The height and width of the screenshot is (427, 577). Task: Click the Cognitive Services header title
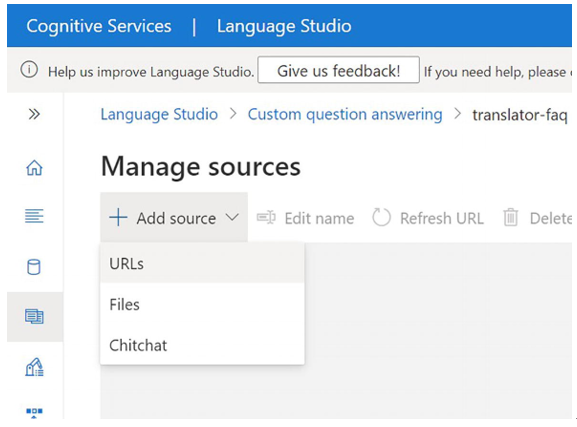click(99, 26)
